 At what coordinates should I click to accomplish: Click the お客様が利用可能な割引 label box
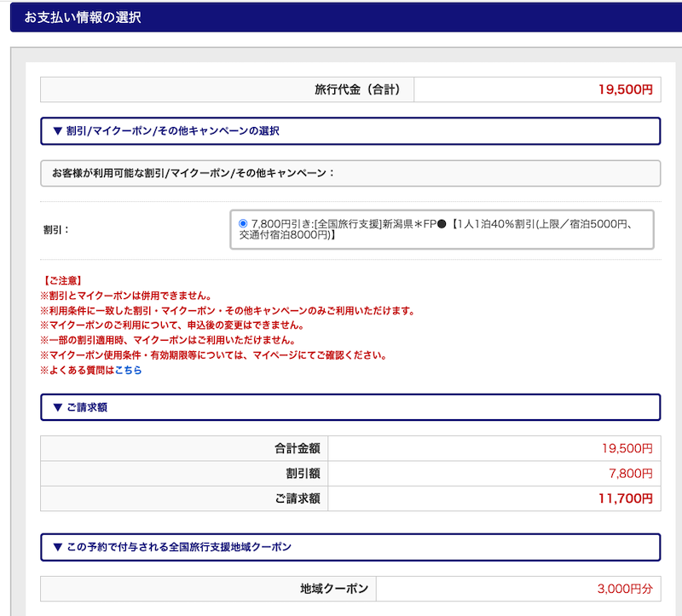350,174
